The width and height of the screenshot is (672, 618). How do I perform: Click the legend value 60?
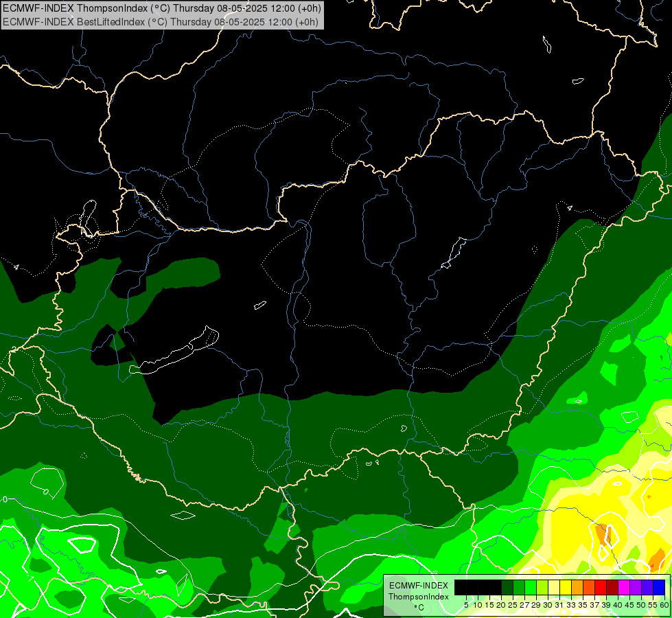(664, 605)
